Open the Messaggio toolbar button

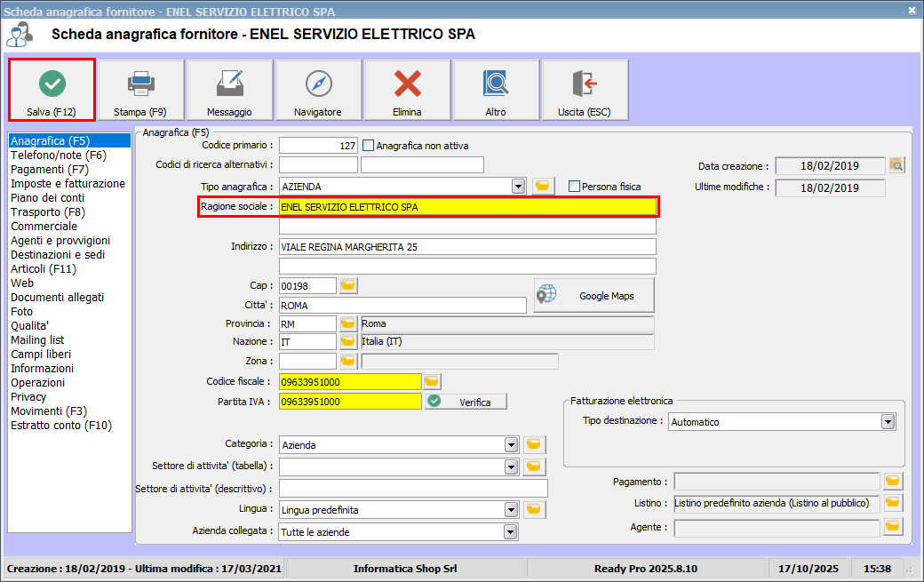(x=229, y=91)
